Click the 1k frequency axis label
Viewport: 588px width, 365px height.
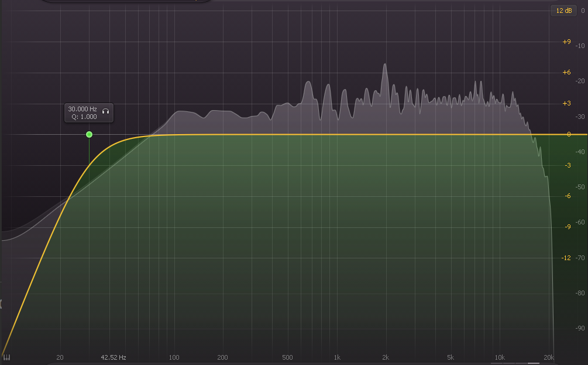pos(337,357)
